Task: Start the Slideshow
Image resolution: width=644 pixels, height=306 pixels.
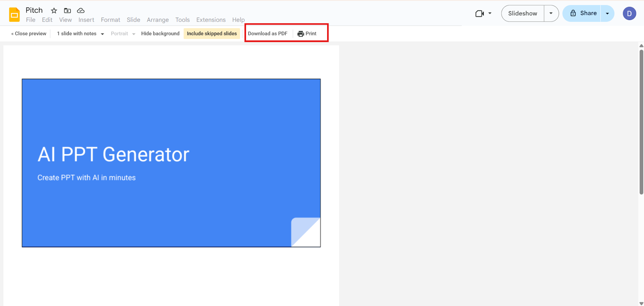Action: click(x=522, y=13)
